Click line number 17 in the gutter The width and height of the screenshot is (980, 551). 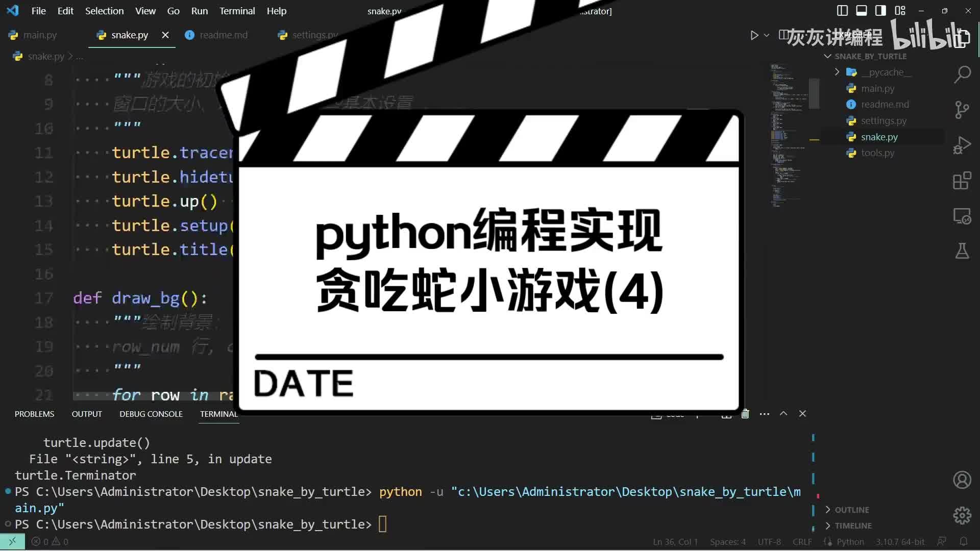[44, 298]
